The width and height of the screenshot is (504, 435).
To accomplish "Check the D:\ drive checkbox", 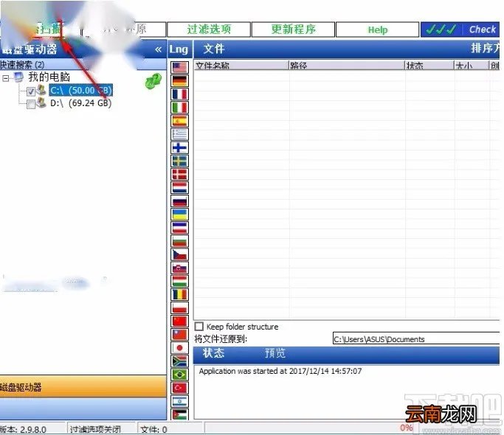I will tap(31, 104).
